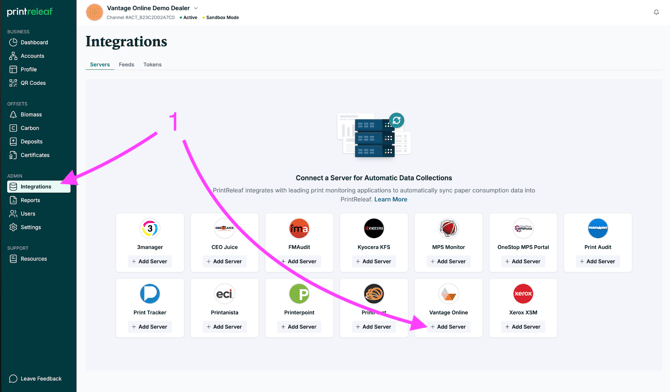The height and width of the screenshot is (392, 670).
Task: Open the Certificates page
Action: pyautogui.click(x=35, y=155)
